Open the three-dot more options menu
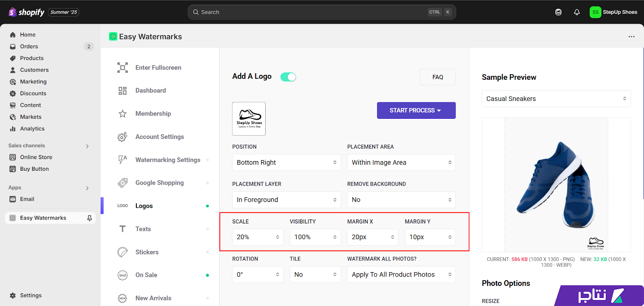 632,37
